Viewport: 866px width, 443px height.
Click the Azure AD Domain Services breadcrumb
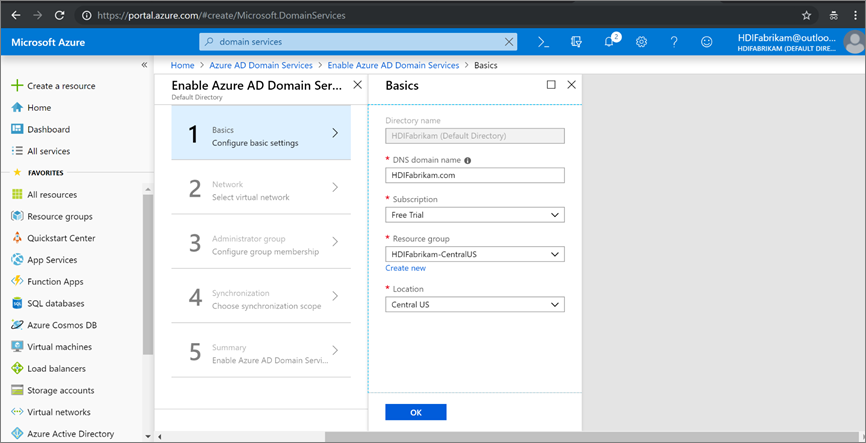(260, 65)
